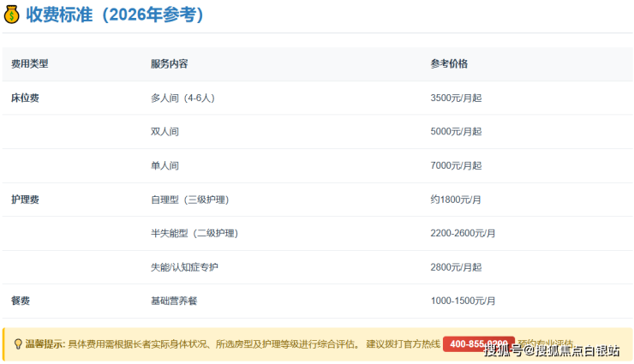The image size is (634, 364).
Task: Click the 护理费 row label
Action: click(25, 200)
